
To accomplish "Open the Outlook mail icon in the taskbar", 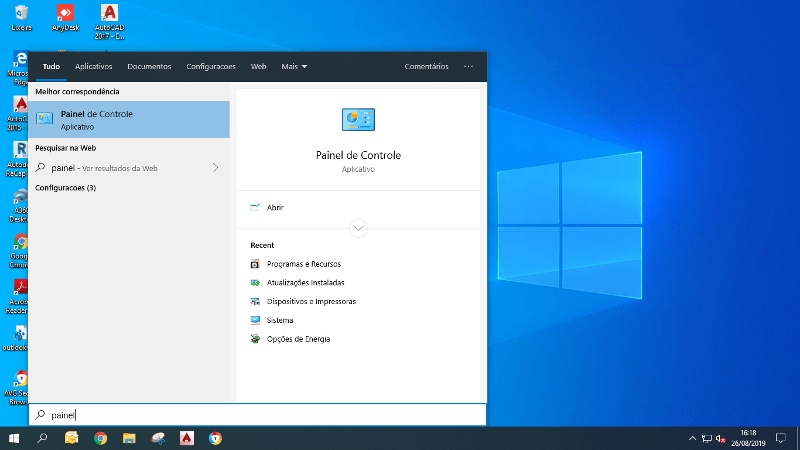I will [x=71, y=438].
